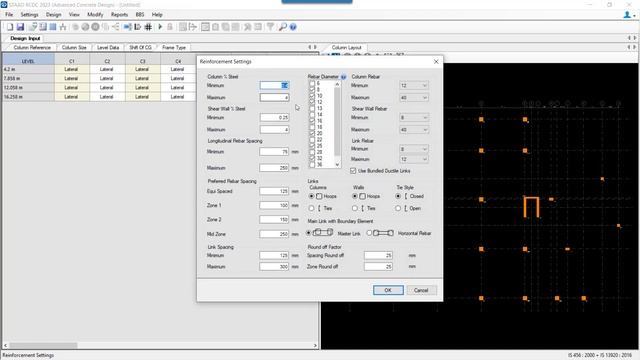This screenshot has height=360, width=640.
Task: Toggle rebar diameter 36 checkbox
Action: coord(312,165)
